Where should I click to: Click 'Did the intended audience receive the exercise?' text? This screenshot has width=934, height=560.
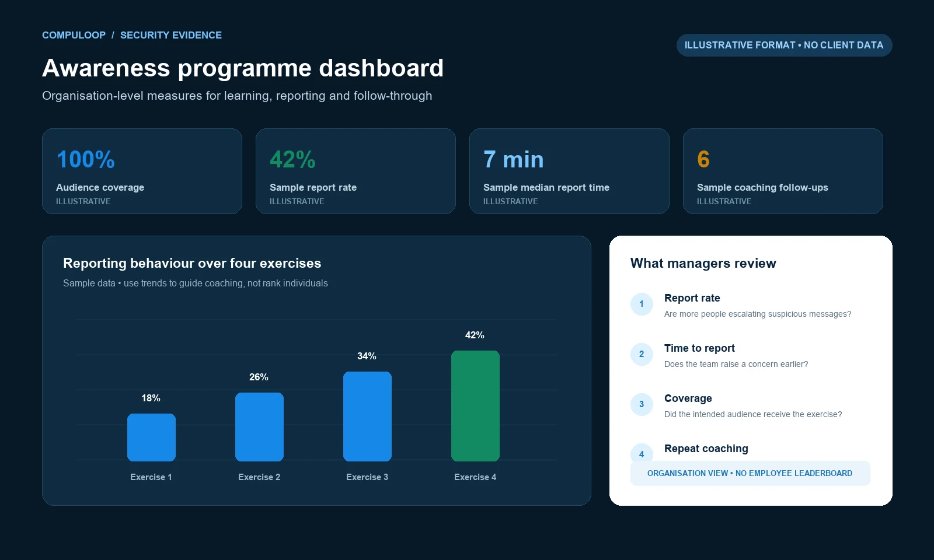[x=753, y=414]
